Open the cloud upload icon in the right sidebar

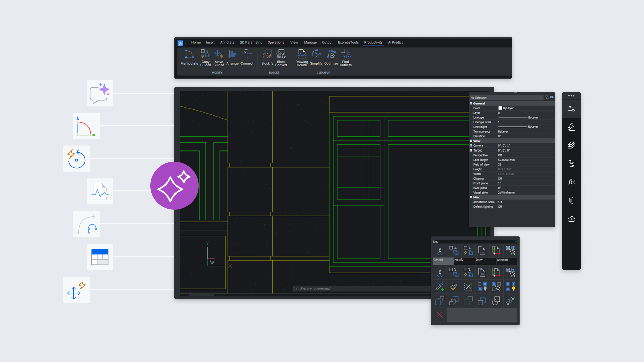click(572, 219)
